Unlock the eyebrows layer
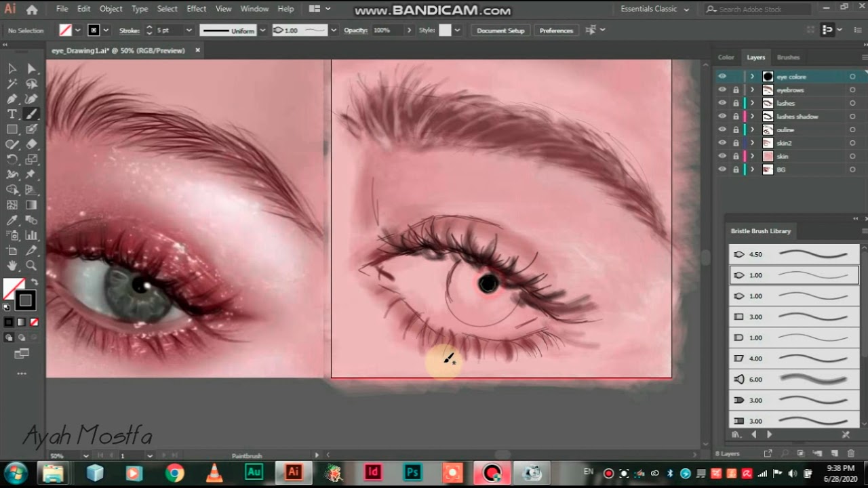Image resolution: width=868 pixels, height=488 pixels. click(x=736, y=89)
